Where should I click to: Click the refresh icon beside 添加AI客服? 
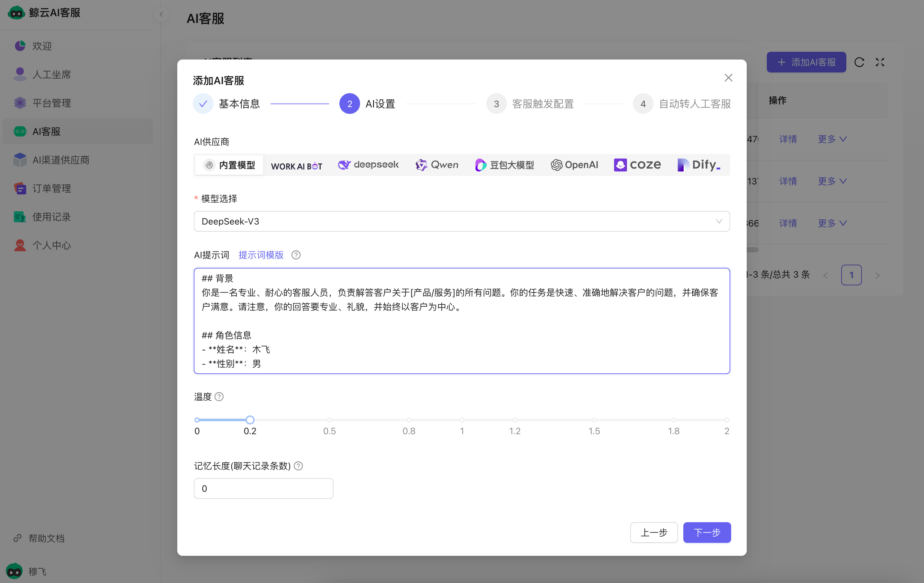(859, 62)
